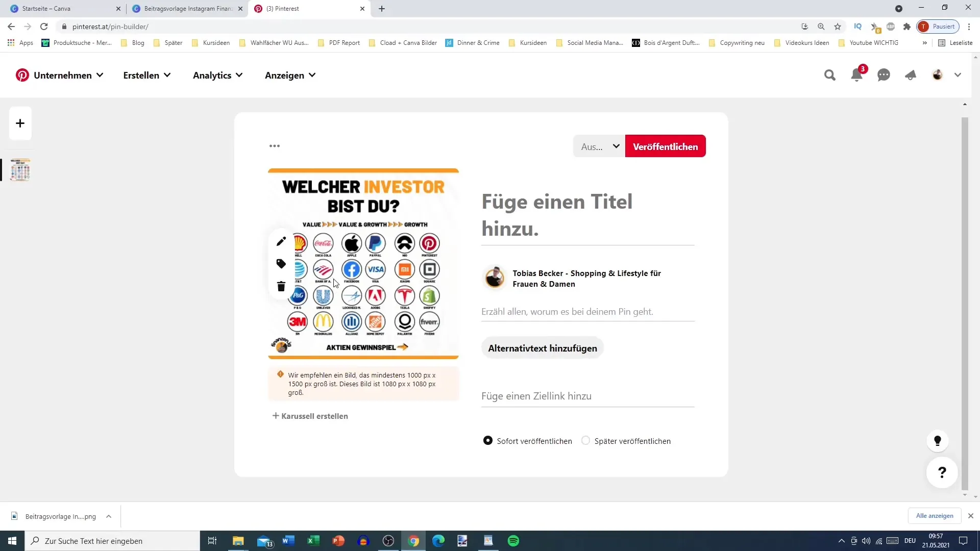Image resolution: width=980 pixels, height=551 pixels.
Task: Open the megaphone news icon
Action: pyautogui.click(x=911, y=76)
